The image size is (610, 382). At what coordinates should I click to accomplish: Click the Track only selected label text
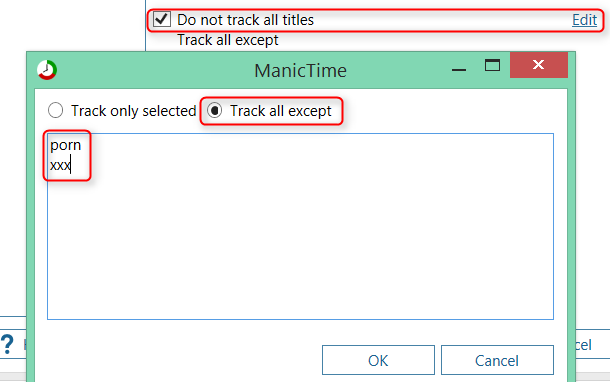133,111
